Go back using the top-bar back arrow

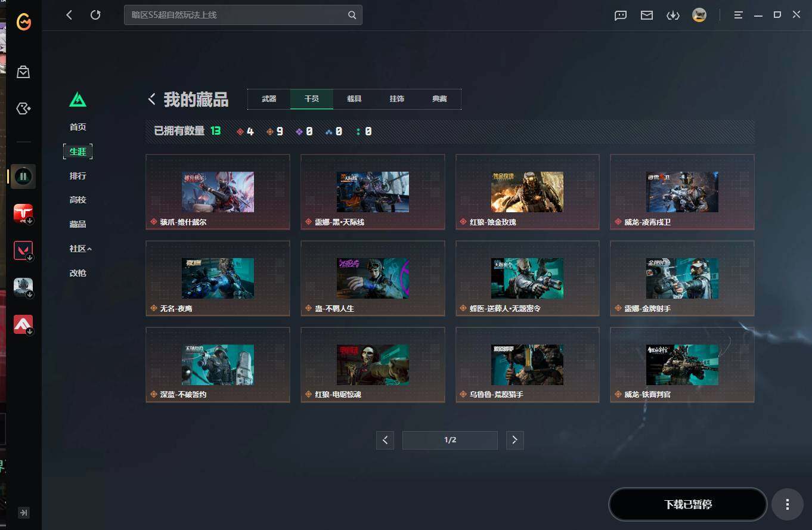(x=69, y=15)
